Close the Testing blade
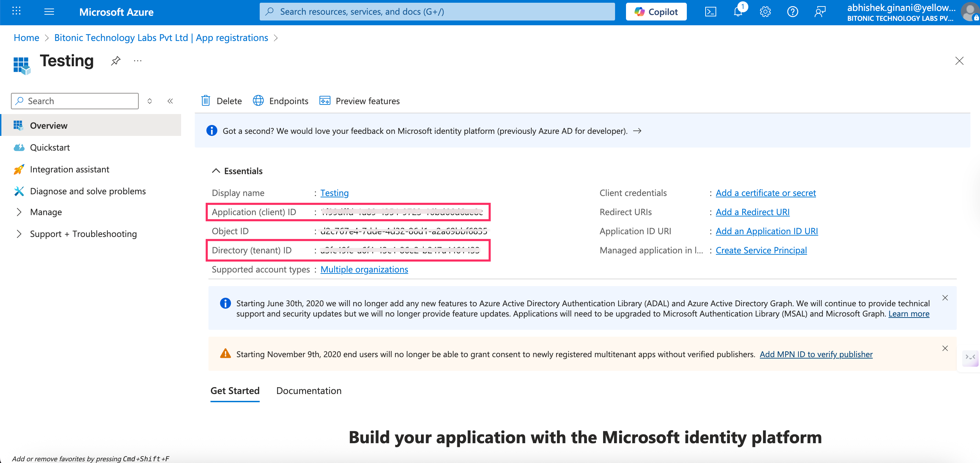980x463 pixels. (959, 61)
